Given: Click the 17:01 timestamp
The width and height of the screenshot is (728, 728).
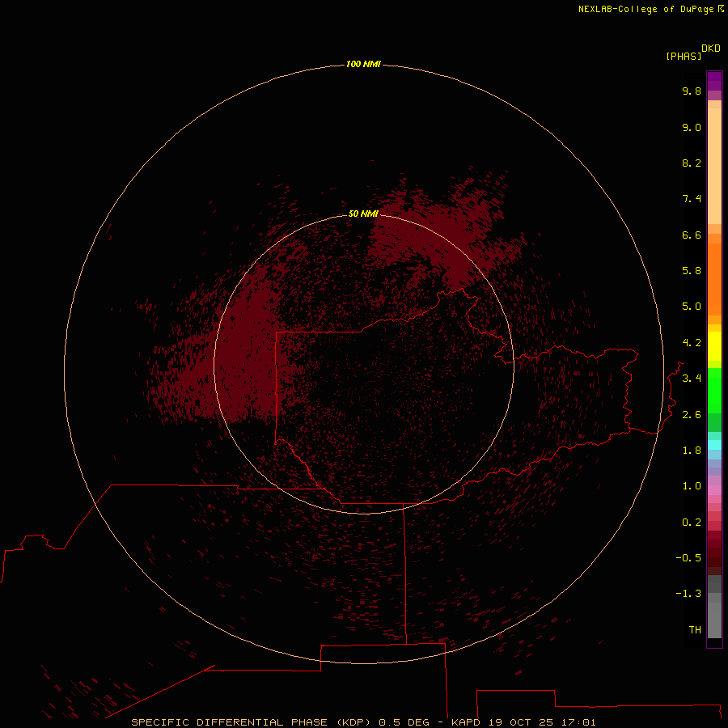Looking at the screenshot, I should (578, 722).
